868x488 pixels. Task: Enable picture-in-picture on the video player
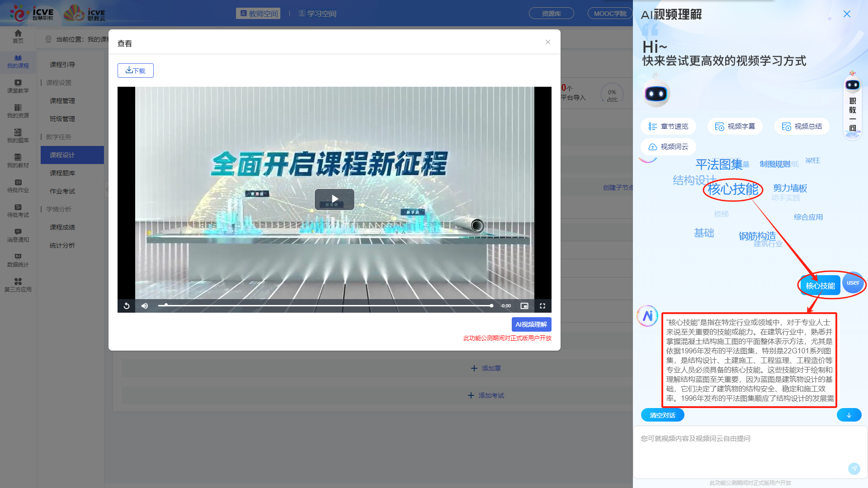tap(524, 306)
